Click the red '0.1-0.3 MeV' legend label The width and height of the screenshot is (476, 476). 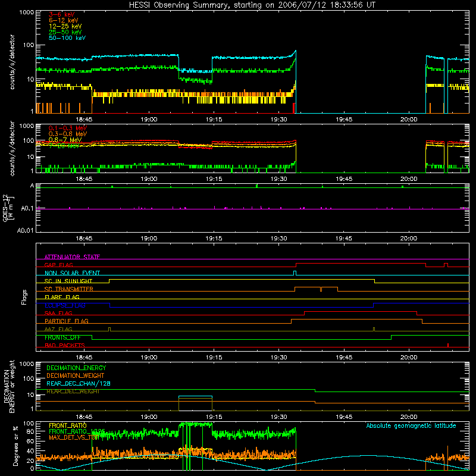coord(68,128)
